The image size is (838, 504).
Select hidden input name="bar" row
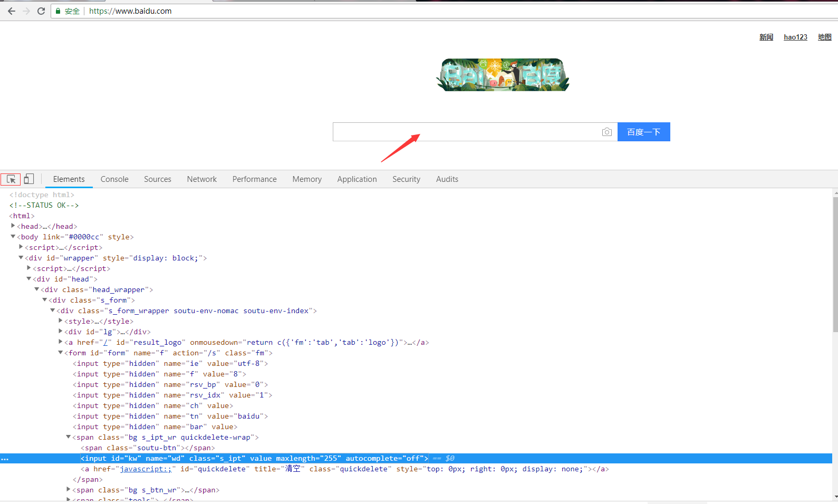(155, 427)
